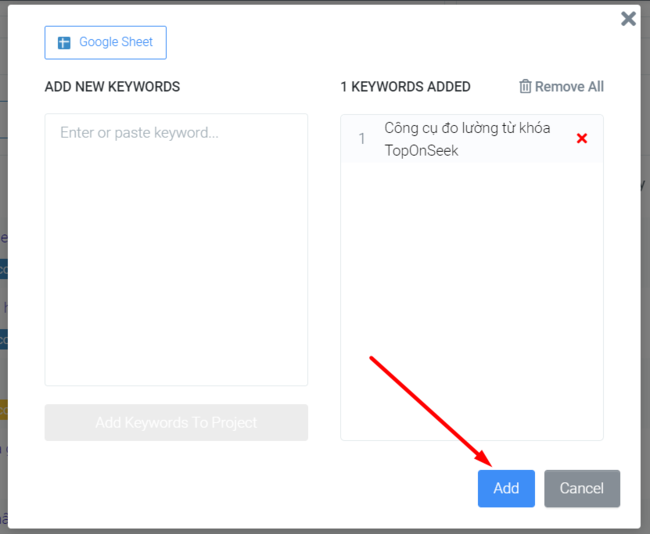Click the ADD NEW KEYWORDS heading
This screenshot has height=534, width=650.
(x=112, y=87)
